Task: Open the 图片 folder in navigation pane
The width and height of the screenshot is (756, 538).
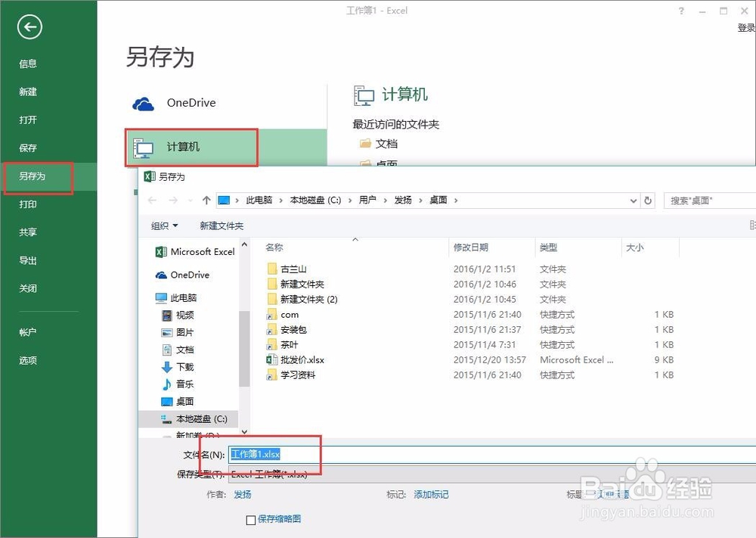Action: click(178, 332)
